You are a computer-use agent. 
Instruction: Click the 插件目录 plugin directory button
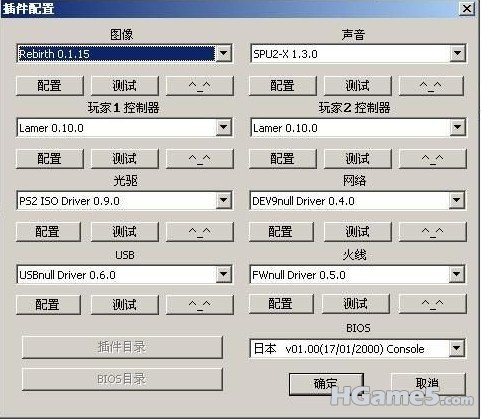pyautogui.click(x=122, y=347)
